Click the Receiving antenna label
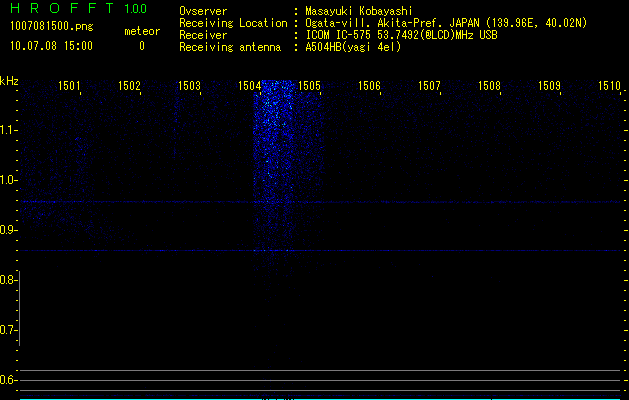The width and height of the screenshot is (629, 400). coord(230,47)
